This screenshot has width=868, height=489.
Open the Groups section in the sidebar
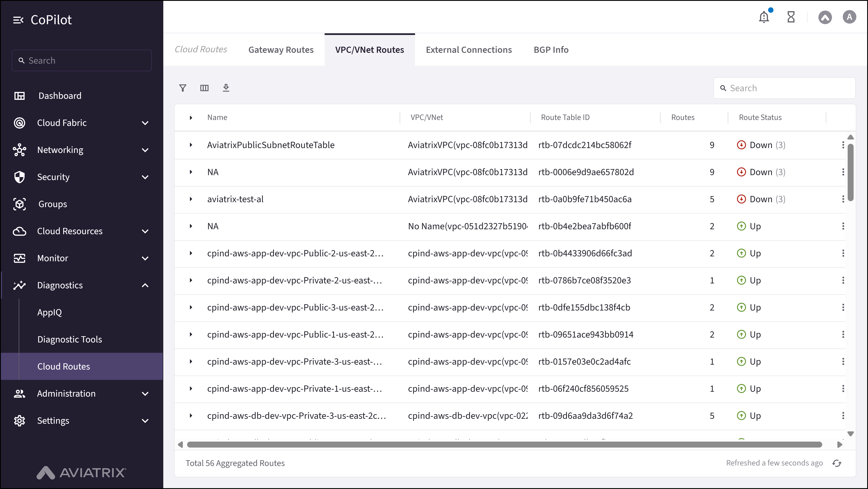[x=52, y=204]
